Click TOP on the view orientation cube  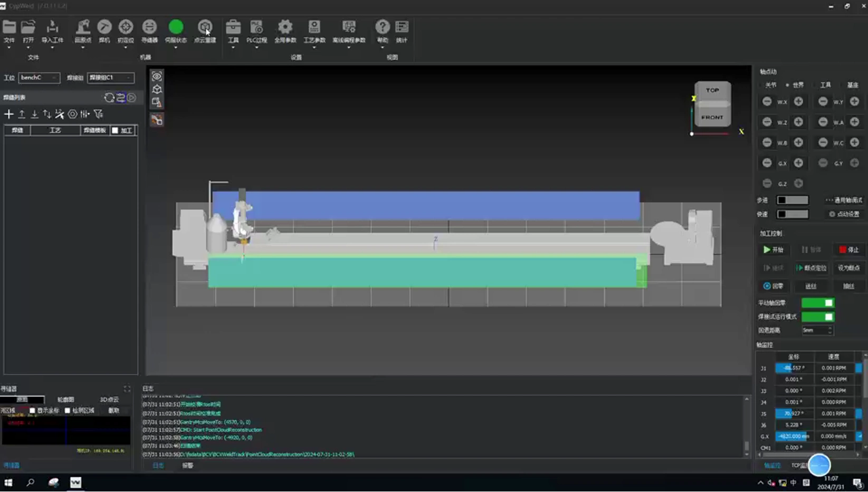point(712,90)
